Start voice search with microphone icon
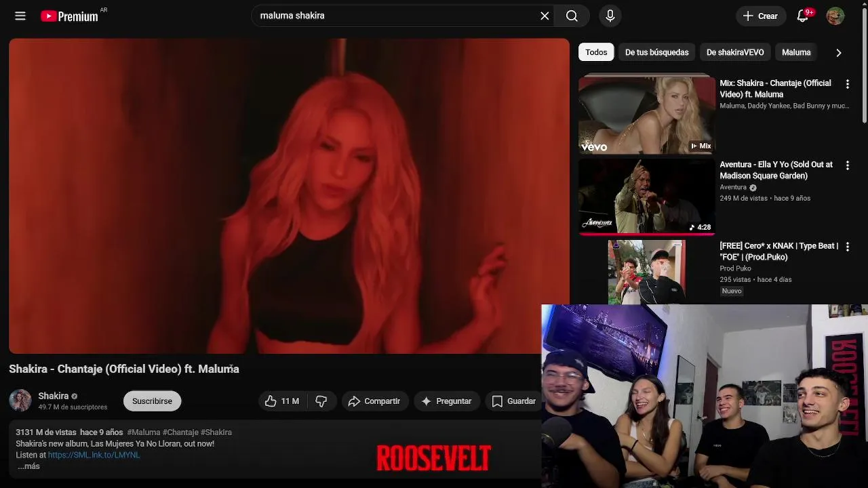 tap(610, 16)
